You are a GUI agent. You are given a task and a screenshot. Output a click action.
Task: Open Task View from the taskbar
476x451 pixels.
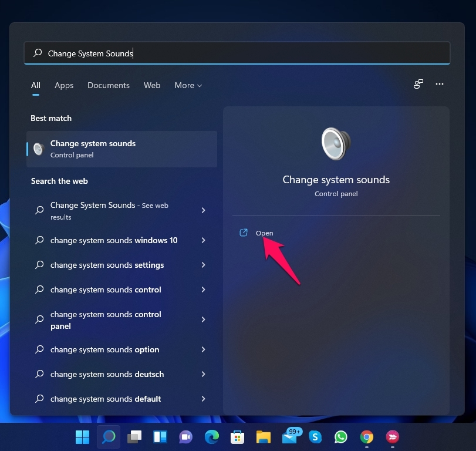point(134,437)
